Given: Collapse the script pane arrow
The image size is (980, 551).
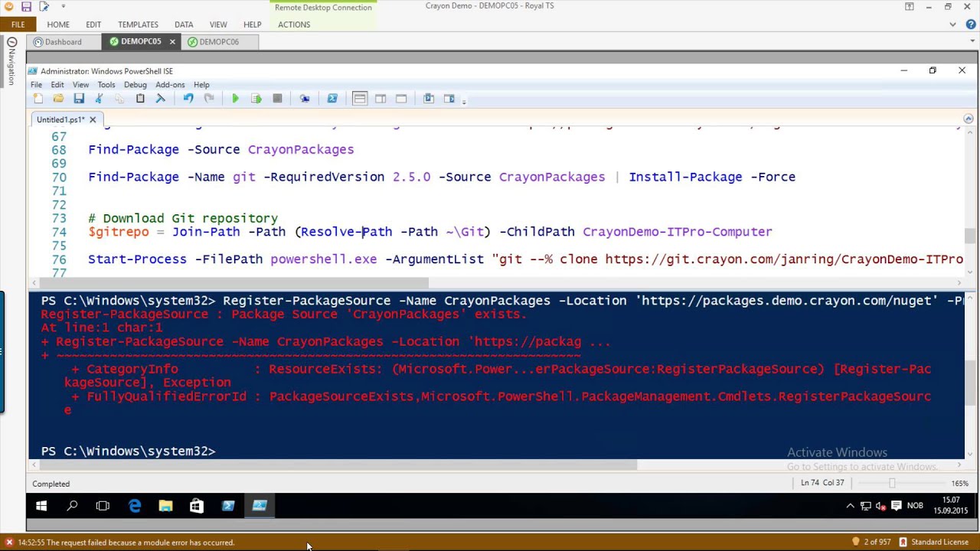Looking at the screenshot, I should (x=968, y=119).
